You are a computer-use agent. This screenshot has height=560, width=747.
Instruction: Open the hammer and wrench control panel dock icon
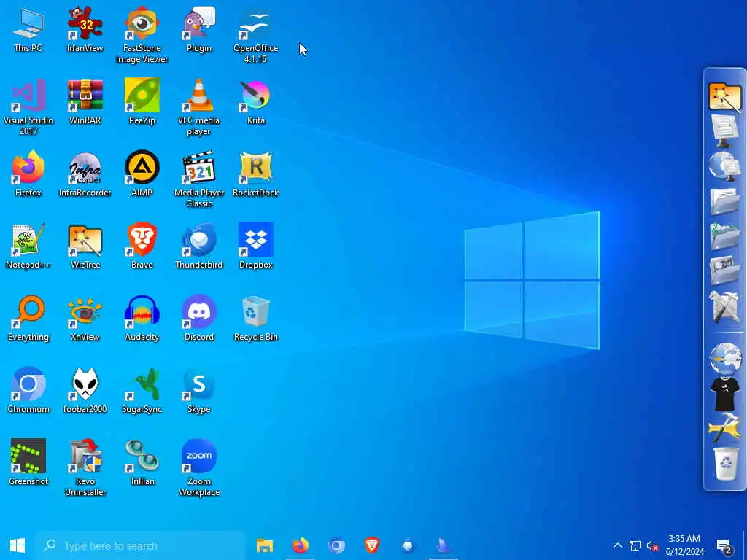[724, 306]
